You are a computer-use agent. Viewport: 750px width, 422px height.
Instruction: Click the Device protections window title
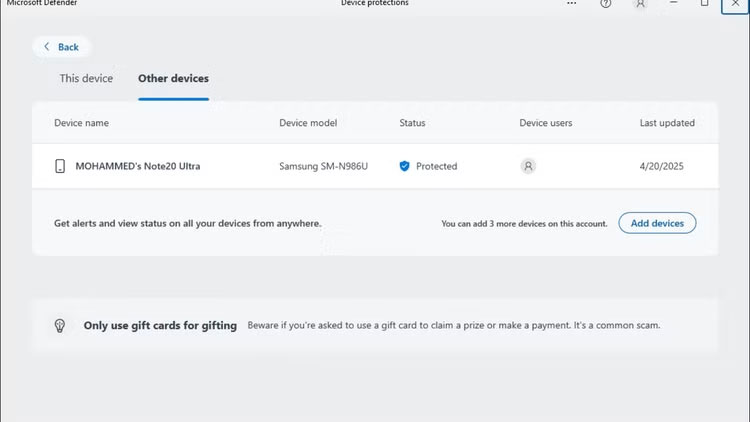point(375,3)
